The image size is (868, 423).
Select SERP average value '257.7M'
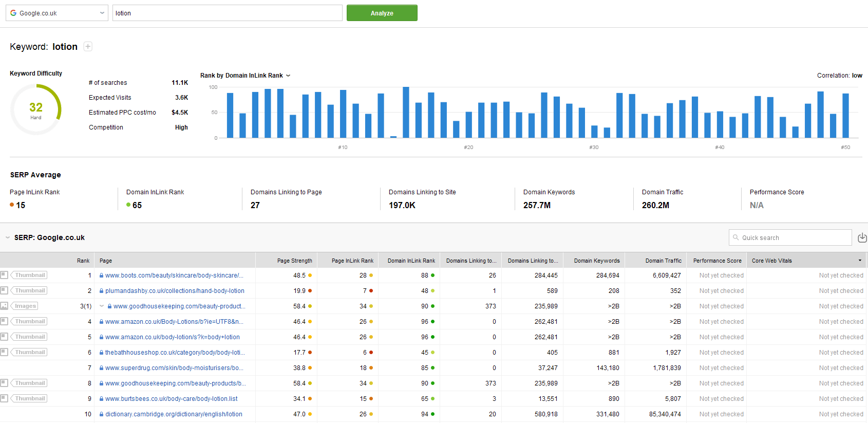(x=537, y=205)
